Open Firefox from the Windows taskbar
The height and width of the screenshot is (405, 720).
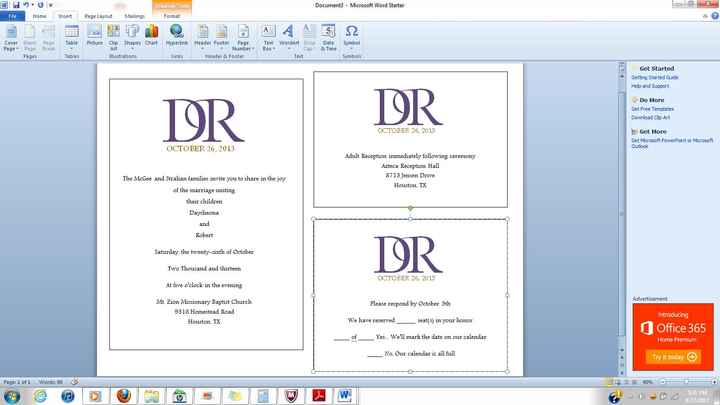123,395
